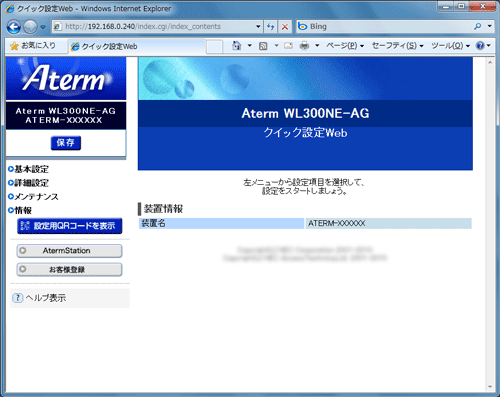Click the browser Forward arrow button

pyautogui.click(x=30, y=27)
